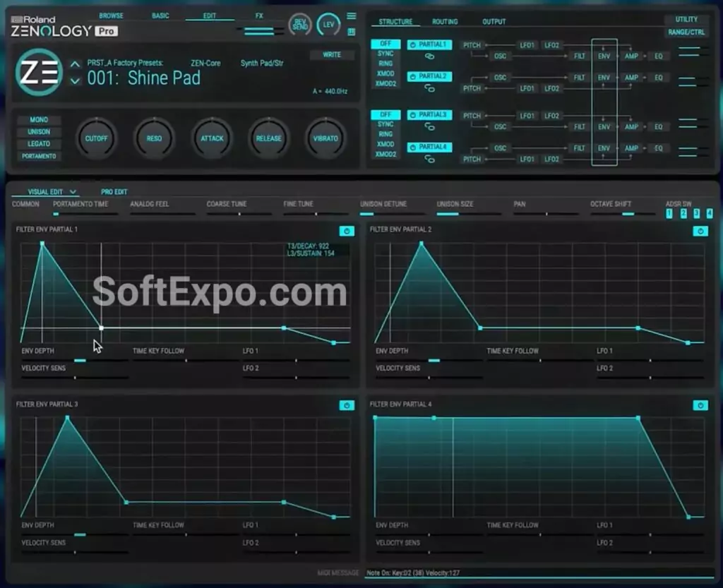Open the VISUAL EDIT dropdown
This screenshot has height=588, width=723.
(x=48, y=191)
